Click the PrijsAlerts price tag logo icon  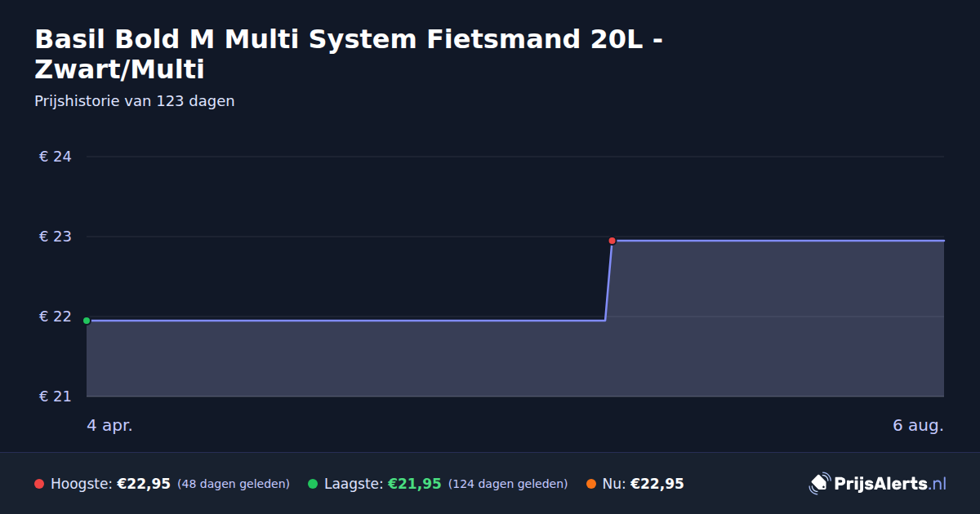pos(819,484)
